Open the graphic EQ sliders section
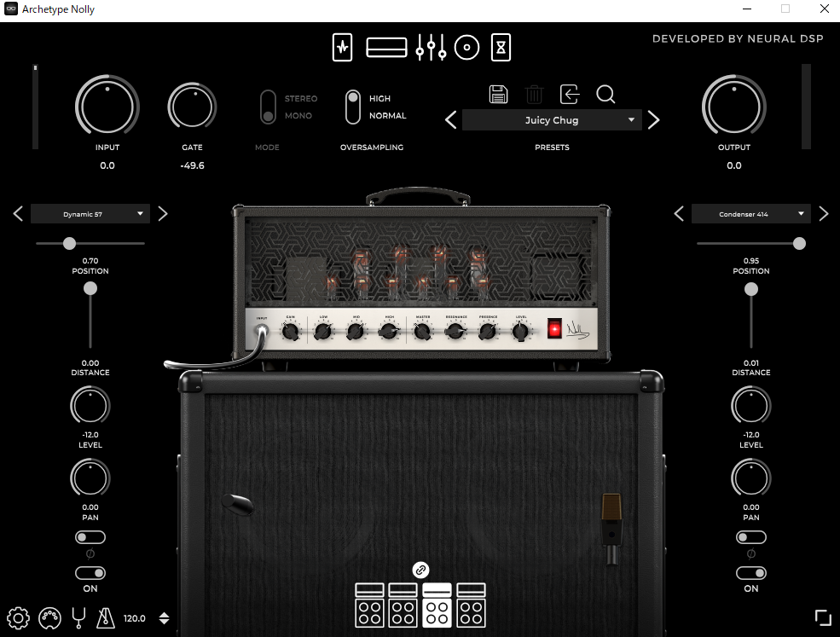Viewport: 840px width, 637px height. pyautogui.click(x=431, y=47)
